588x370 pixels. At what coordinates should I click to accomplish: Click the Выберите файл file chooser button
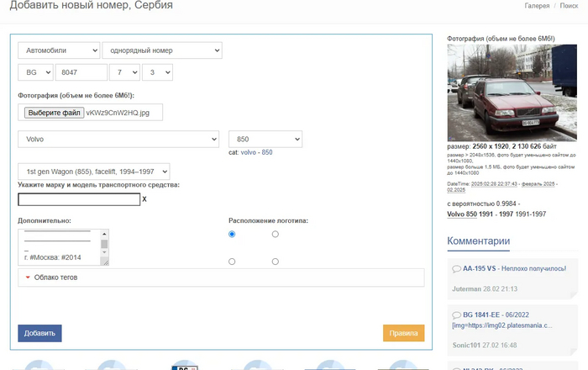tap(52, 113)
